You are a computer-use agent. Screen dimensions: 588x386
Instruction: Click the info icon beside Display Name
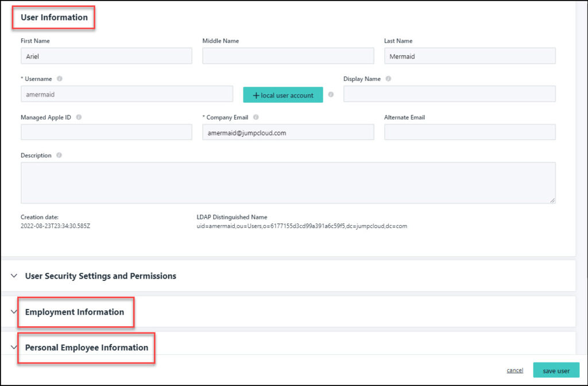coord(389,79)
